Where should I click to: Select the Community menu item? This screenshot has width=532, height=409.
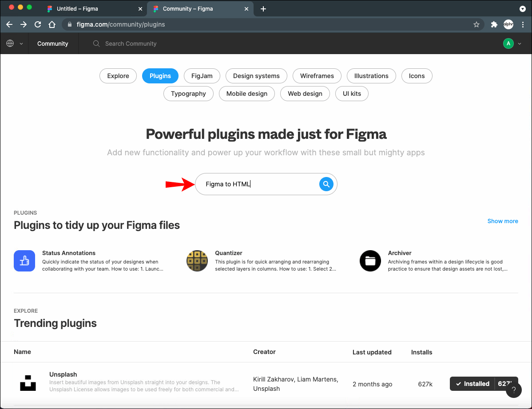pyautogui.click(x=52, y=43)
